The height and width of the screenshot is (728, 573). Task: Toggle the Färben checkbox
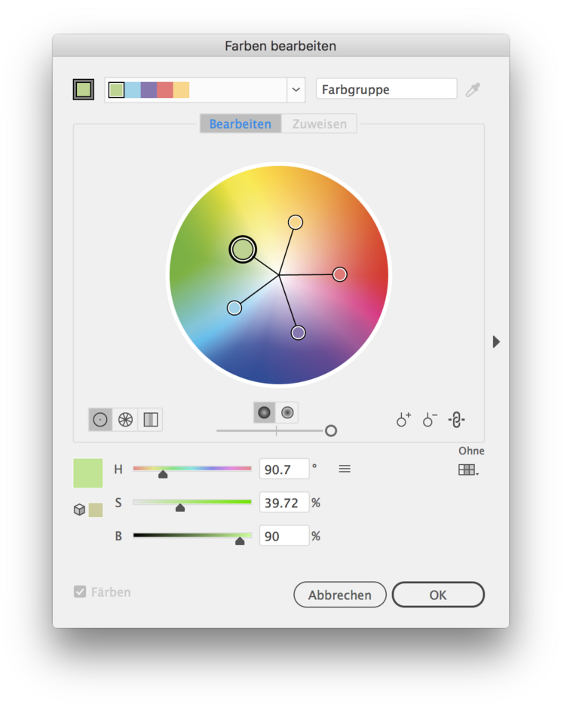click(x=80, y=592)
